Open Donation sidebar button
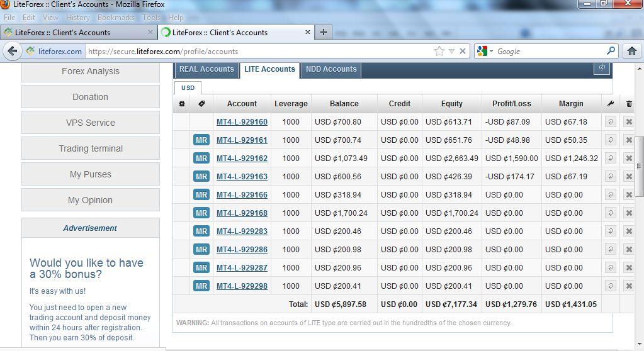 point(91,97)
